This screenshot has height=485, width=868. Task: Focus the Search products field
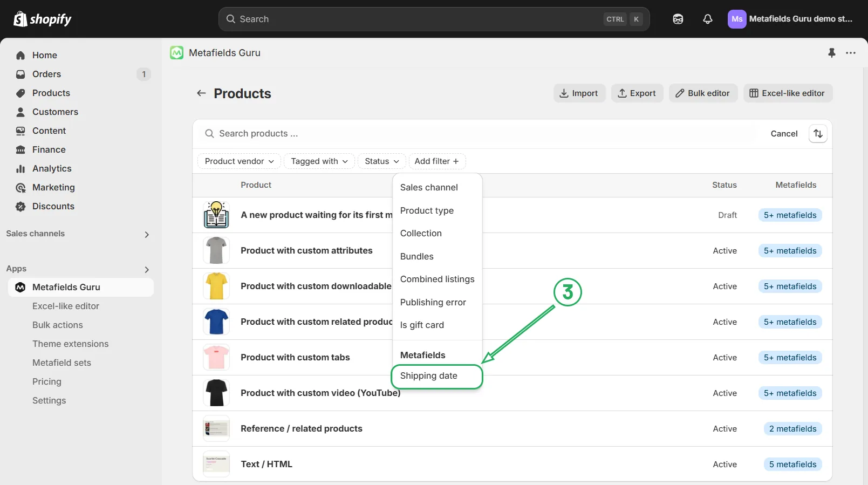(x=480, y=134)
